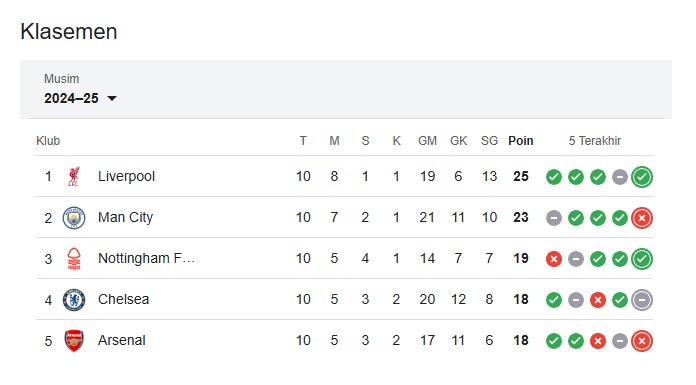Click the truncated Nottingham F… team name
The image size is (696, 385).
(146, 258)
